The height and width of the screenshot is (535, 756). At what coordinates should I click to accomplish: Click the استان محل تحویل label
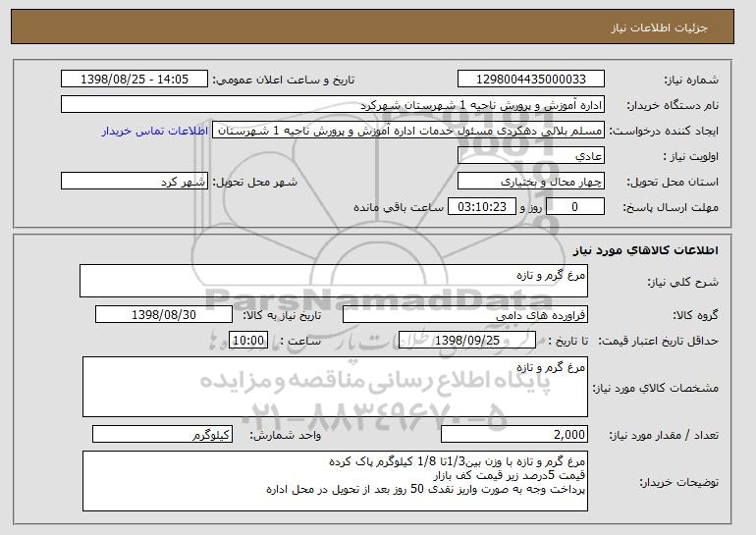[x=673, y=182]
